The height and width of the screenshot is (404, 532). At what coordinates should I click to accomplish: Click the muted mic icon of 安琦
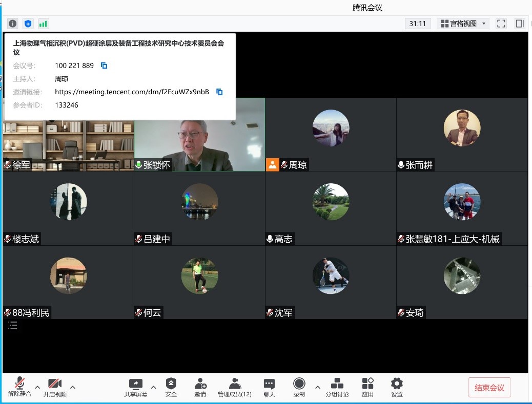401,312
